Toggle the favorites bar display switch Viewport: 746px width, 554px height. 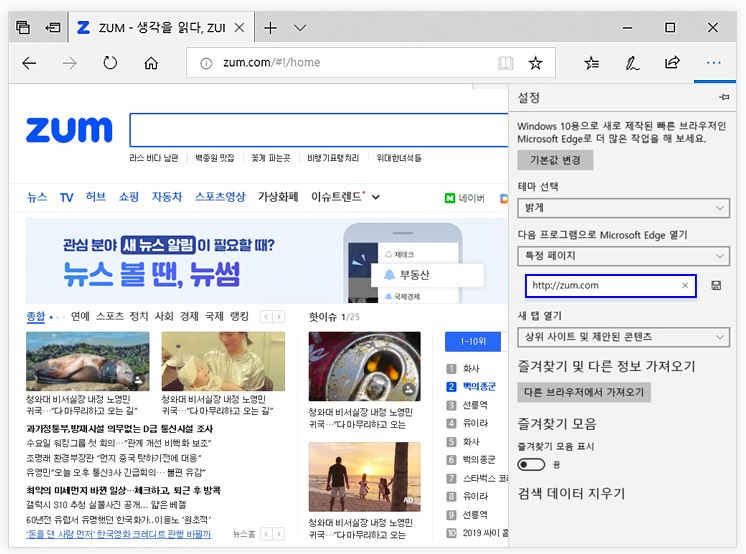[531, 464]
